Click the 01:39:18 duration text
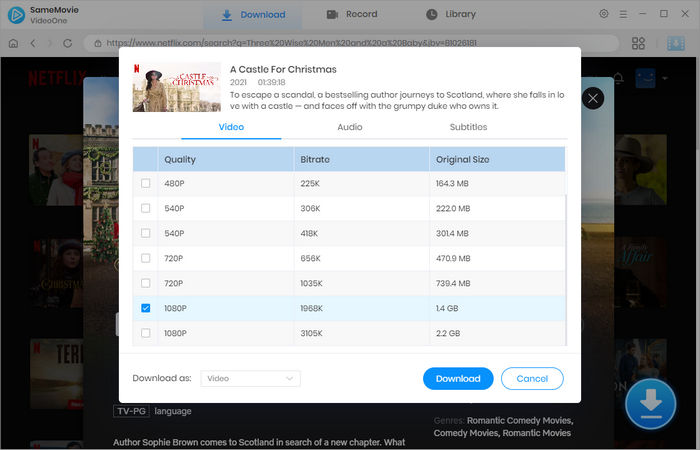 coord(271,83)
